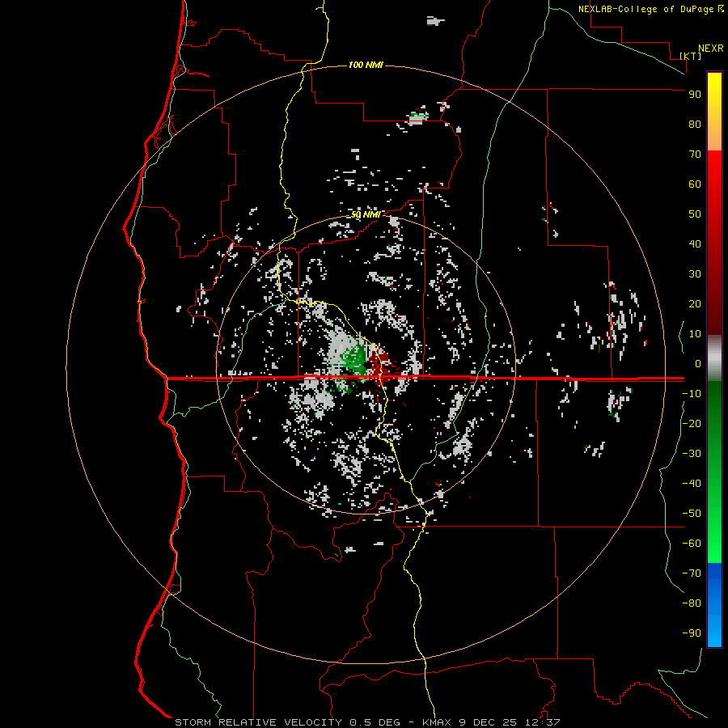Click the 10 value on the velocity scale

coord(695,334)
